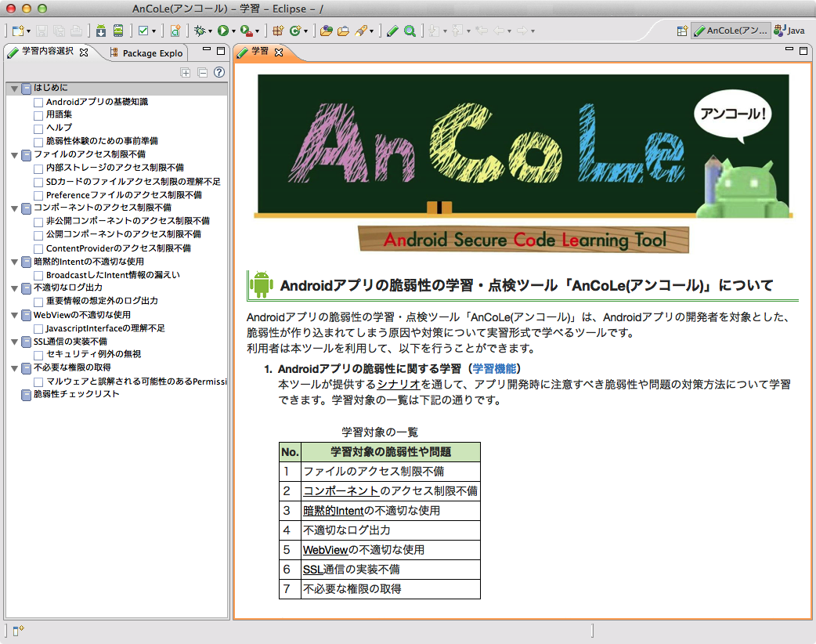Collapse the はじめに tree node

pos(15,89)
